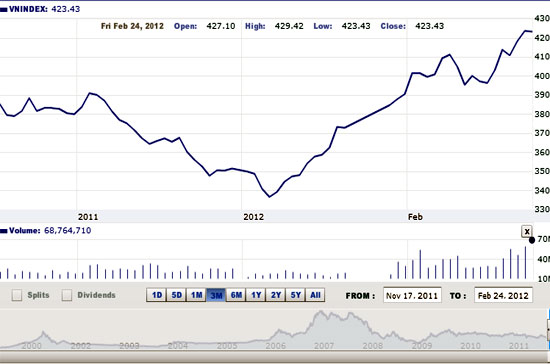Click VNINDEX value 423.43 in legend
This screenshot has width=550, height=364.
coord(66,9)
